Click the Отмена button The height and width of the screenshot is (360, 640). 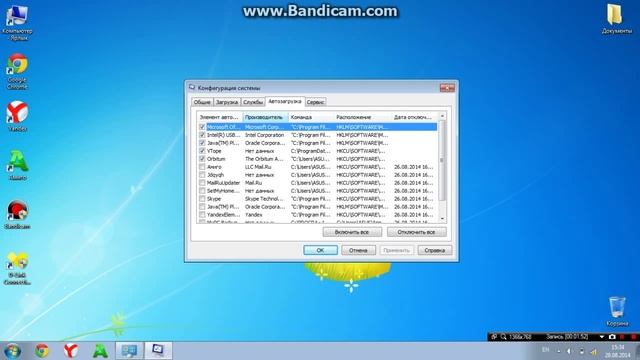pyautogui.click(x=358, y=250)
